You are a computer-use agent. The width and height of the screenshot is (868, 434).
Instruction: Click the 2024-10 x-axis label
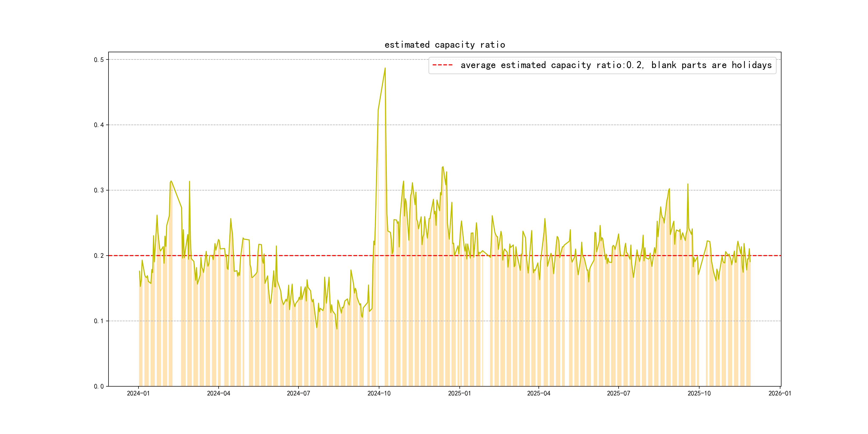tap(379, 393)
